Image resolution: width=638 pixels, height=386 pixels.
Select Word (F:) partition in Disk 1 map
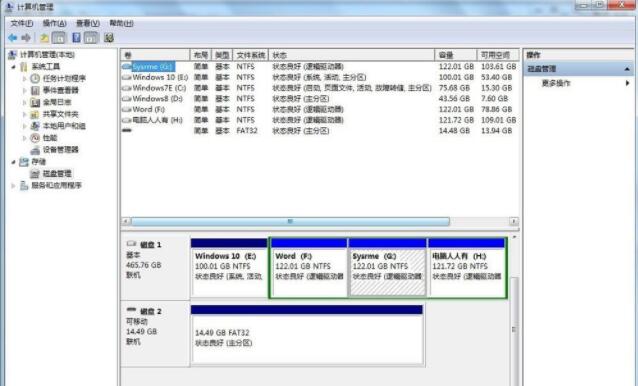tap(309, 268)
